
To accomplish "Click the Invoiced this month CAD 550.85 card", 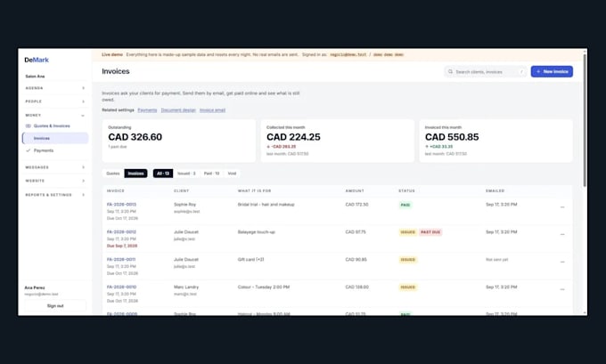I will click(495, 141).
